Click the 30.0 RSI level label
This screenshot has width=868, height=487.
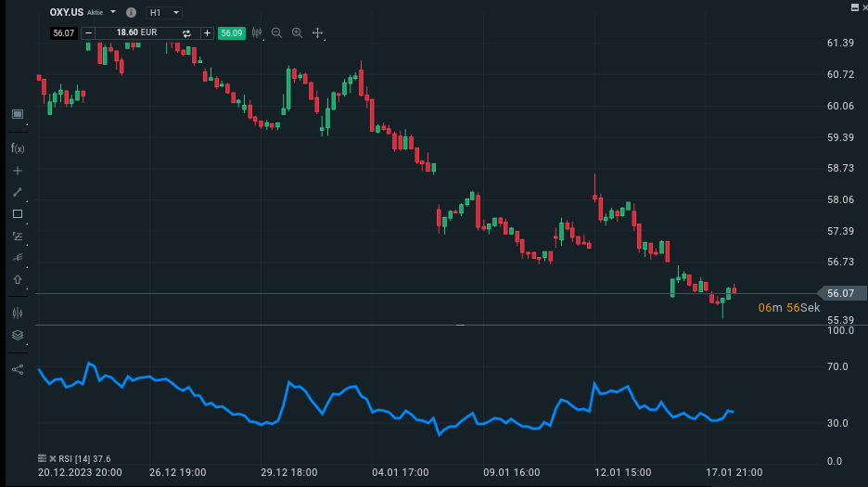(837, 423)
